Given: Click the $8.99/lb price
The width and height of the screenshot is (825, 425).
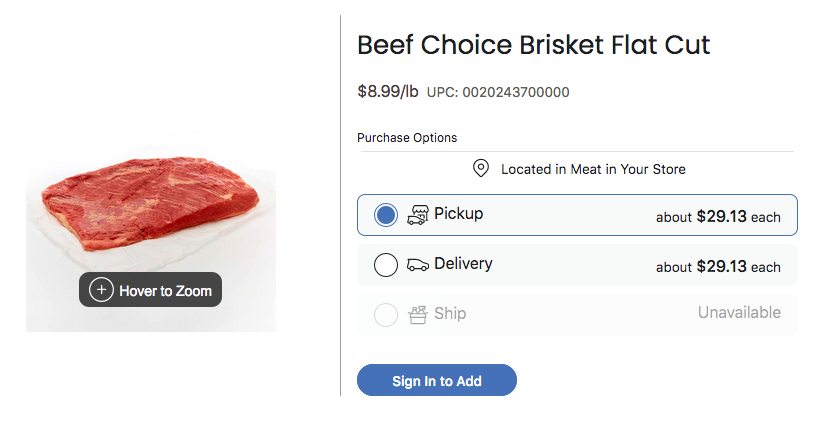Looking at the screenshot, I should tap(388, 92).
